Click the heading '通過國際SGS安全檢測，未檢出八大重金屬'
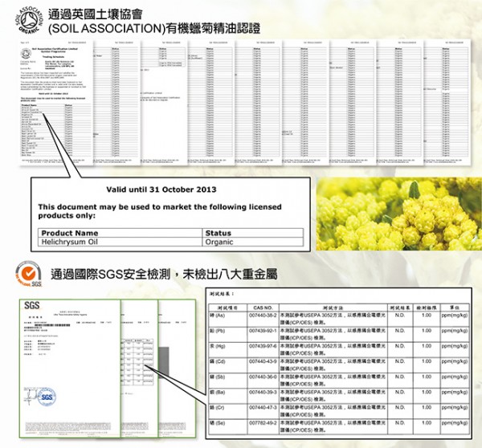The height and width of the screenshot is (448, 482). coord(164,274)
